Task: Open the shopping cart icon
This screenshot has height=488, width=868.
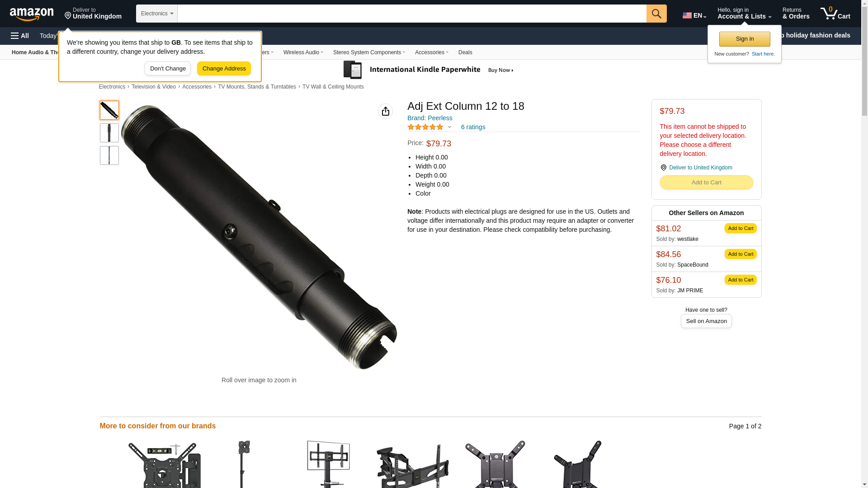Action: [835, 14]
